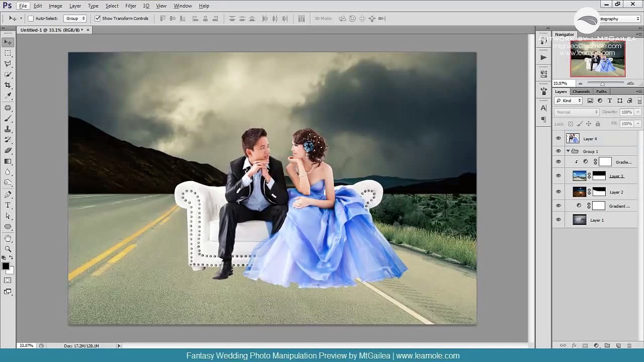This screenshot has width=644, height=362.
Task: Toggle visibility of Layer 1
Action: point(558,220)
